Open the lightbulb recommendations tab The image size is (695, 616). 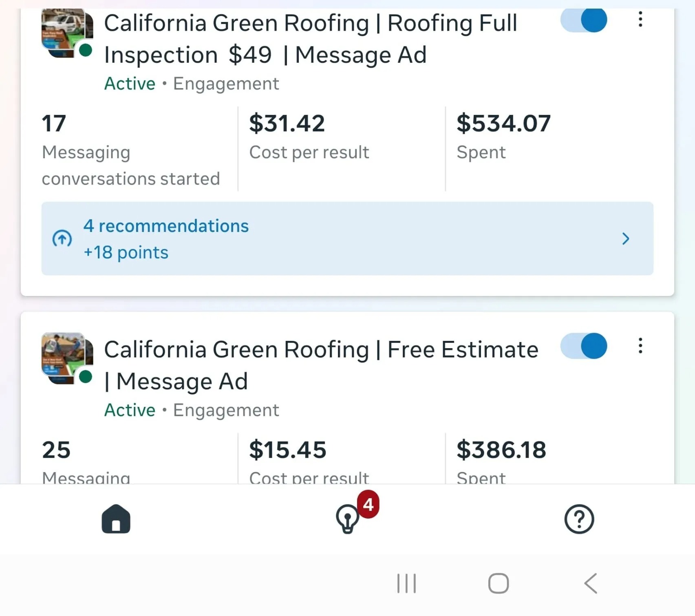pos(347,519)
